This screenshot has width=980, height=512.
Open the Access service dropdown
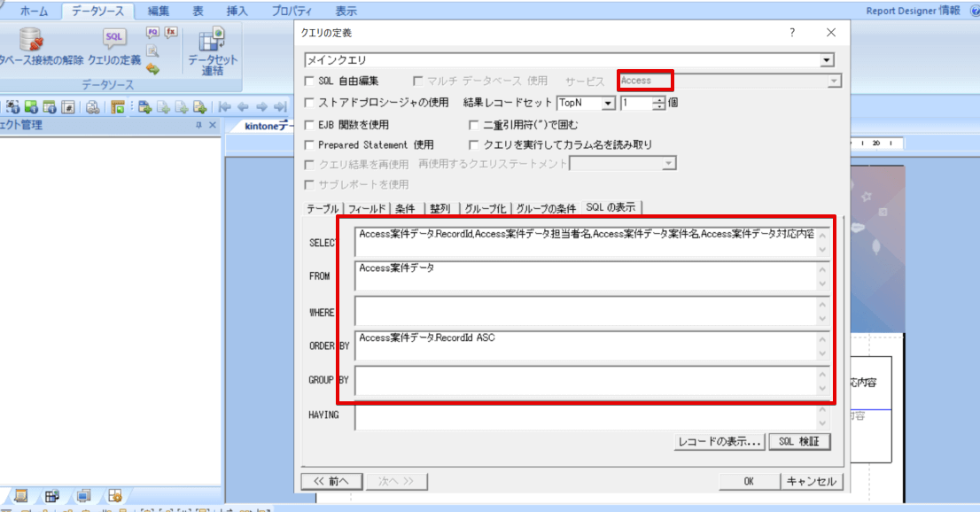click(834, 81)
